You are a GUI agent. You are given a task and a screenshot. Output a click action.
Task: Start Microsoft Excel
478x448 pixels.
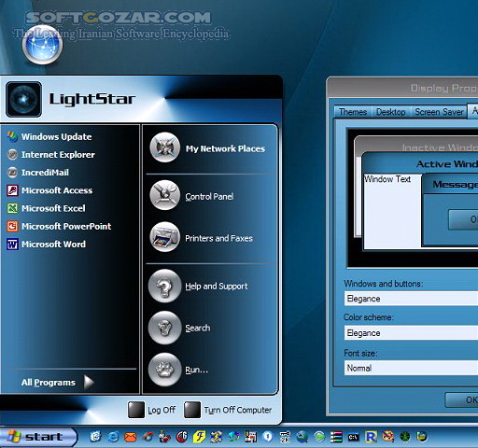(x=46, y=208)
